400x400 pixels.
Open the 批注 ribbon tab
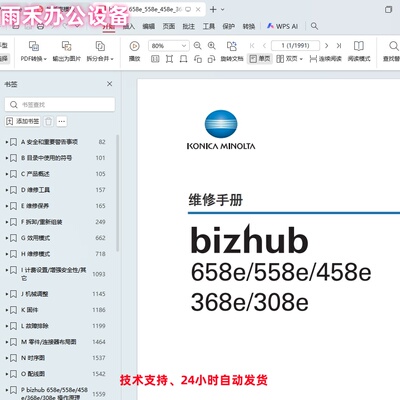[x=189, y=26]
